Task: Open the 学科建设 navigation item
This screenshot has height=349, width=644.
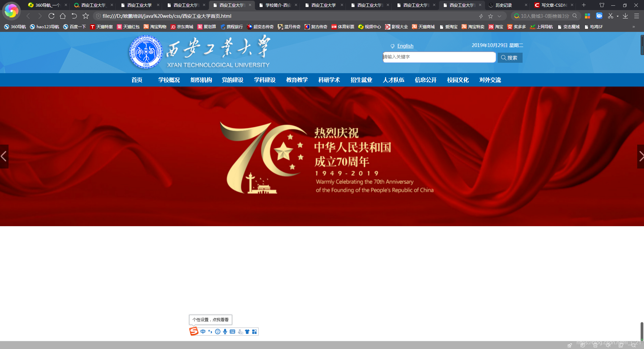Action: tap(265, 80)
